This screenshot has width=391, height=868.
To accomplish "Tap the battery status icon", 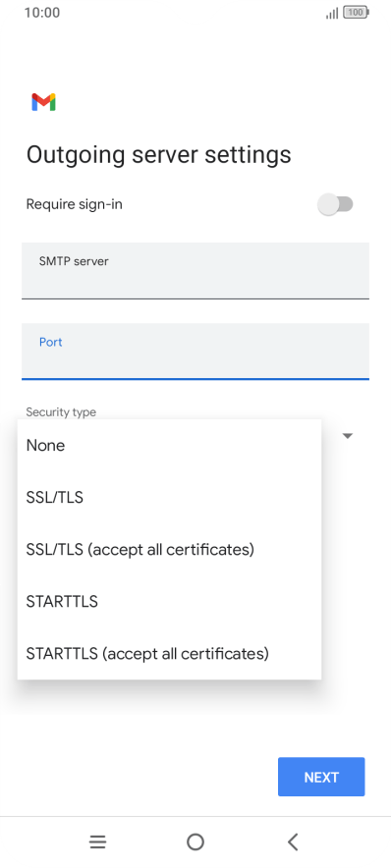I will tap(356, 13).
